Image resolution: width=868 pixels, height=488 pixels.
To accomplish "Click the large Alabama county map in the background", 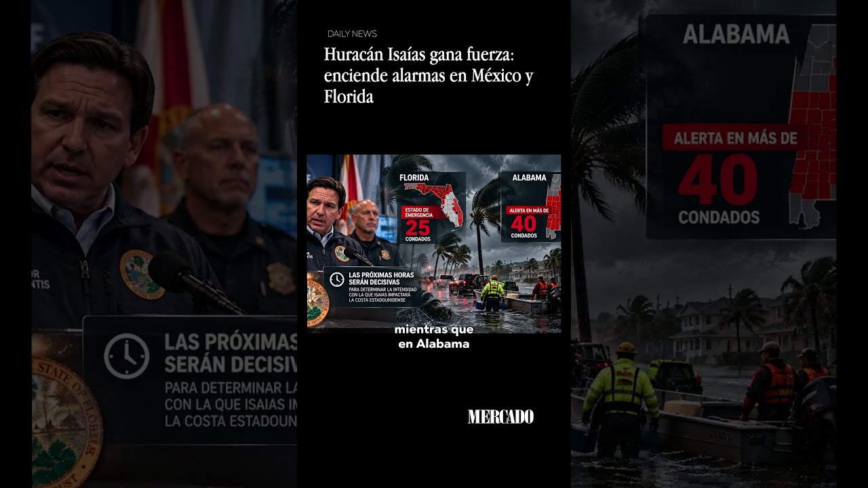I will coord(814,125).
